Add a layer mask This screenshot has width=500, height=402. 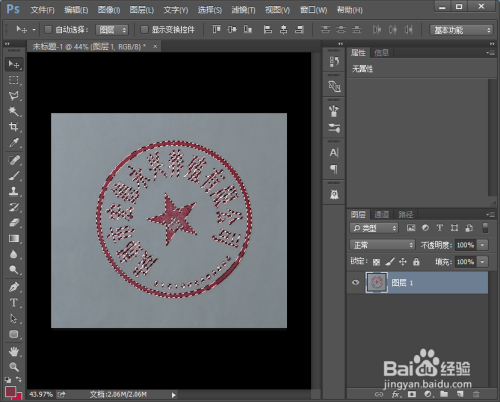coord(412,394)
